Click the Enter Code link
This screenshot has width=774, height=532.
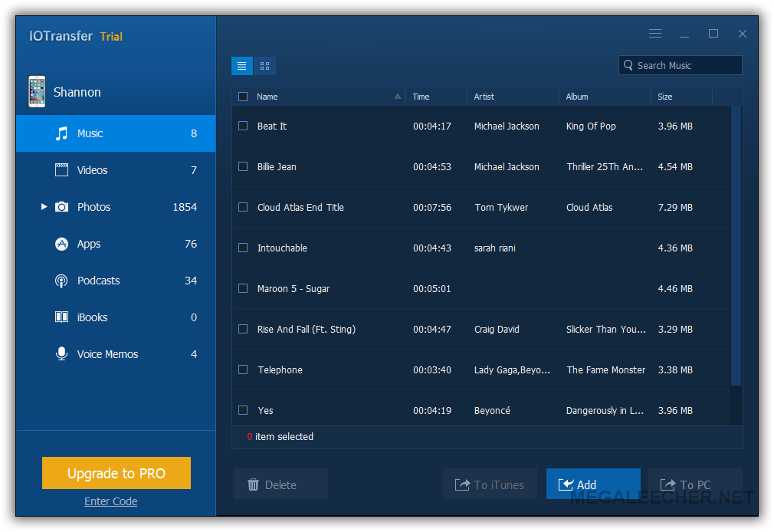110,501
